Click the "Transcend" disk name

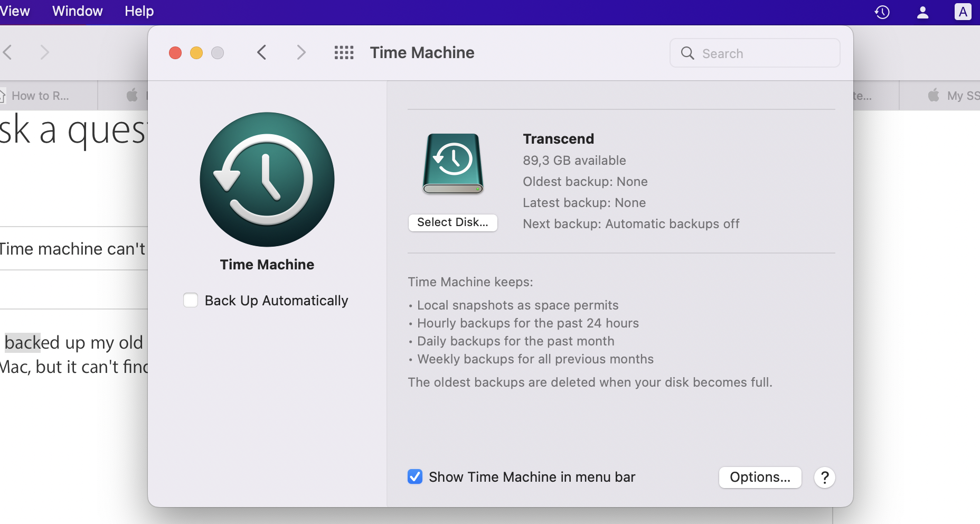559,139
